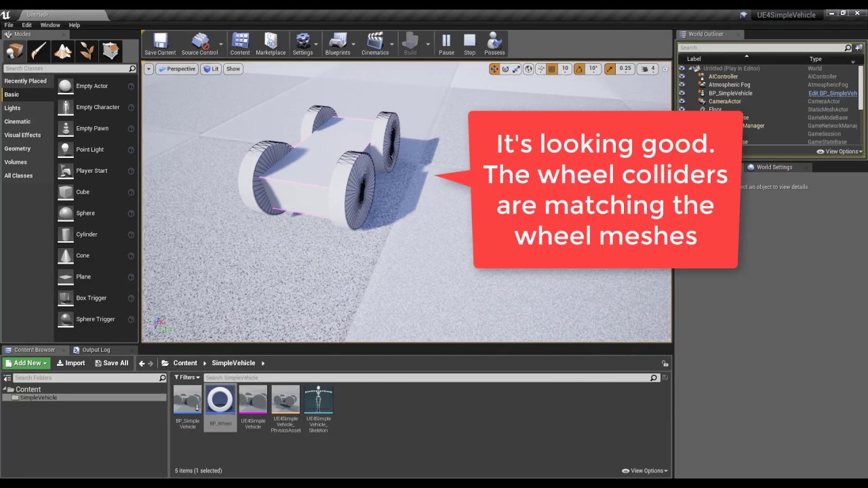Open the Help menu
The image size is (868, 488).
[x=75, y=25]
